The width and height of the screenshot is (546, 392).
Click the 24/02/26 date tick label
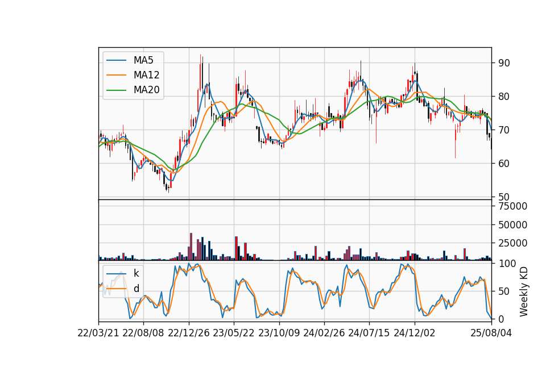click(x=324, y=333)
